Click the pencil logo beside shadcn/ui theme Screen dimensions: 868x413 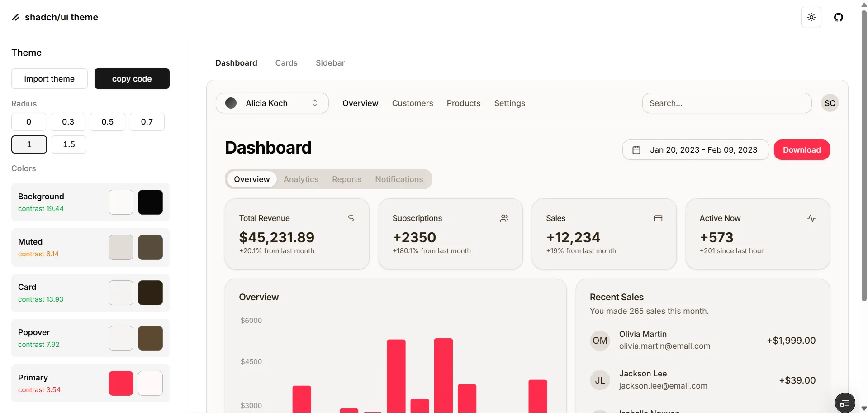pos(16,17)
